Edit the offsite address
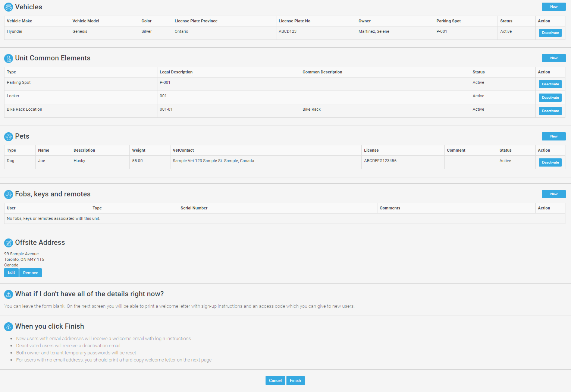The image size is (571, 392). [11, 273]
